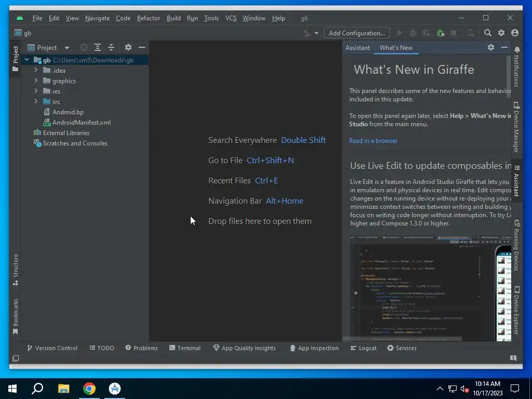Image resolution: width=532 pixels, height=399 pixels.
Task: Select the Android.bp file
Action: point(68,112)
